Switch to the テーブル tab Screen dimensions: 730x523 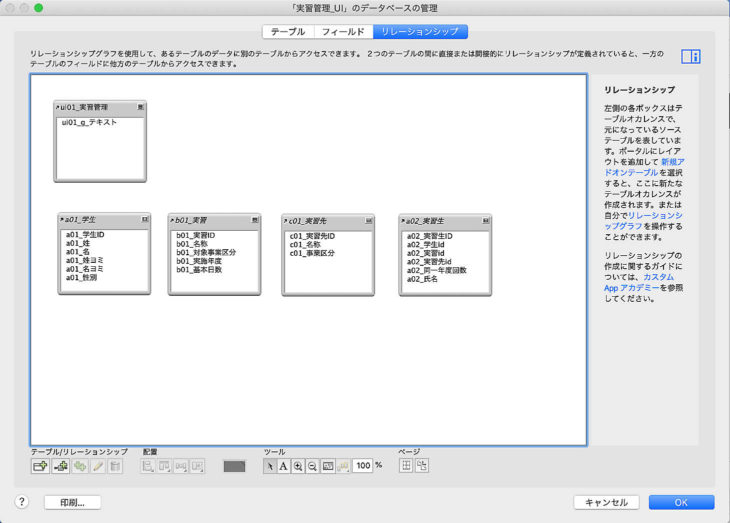click(288, 31)
